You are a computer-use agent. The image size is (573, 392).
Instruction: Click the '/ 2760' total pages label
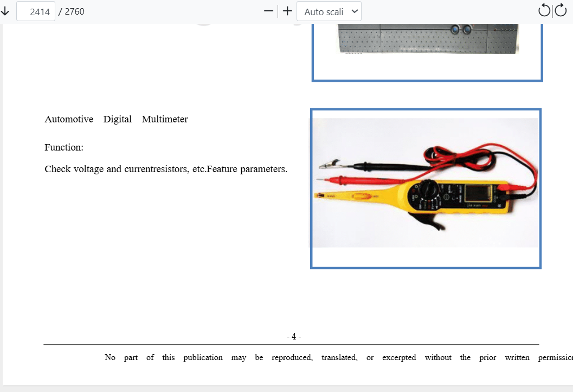[71, 12]
